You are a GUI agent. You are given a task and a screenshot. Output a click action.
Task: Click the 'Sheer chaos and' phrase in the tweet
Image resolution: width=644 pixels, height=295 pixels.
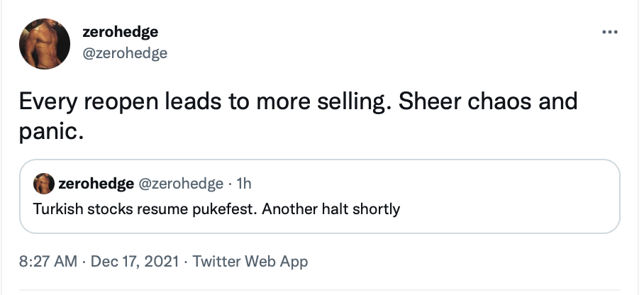click(x=488, y=101)
